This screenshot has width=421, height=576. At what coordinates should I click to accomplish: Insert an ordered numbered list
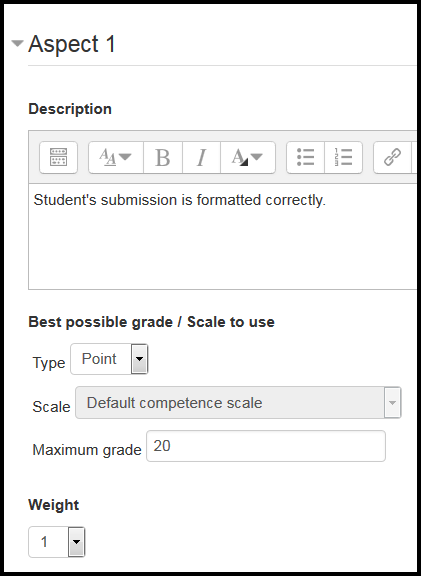343,157
